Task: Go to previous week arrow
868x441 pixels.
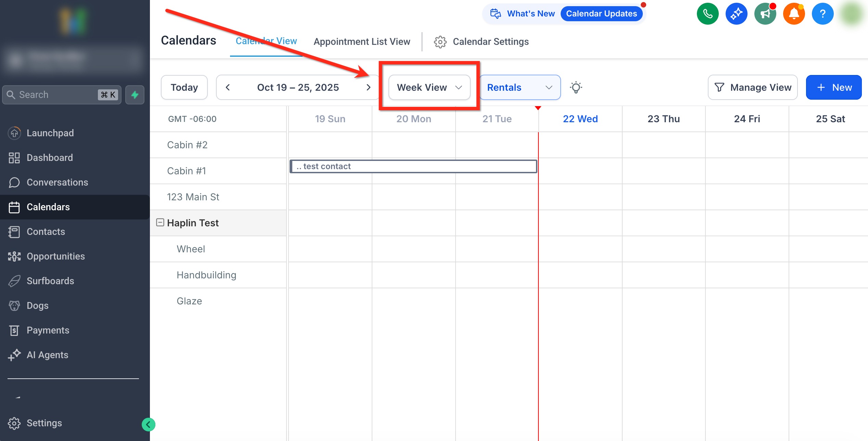Action: point(228,87)
